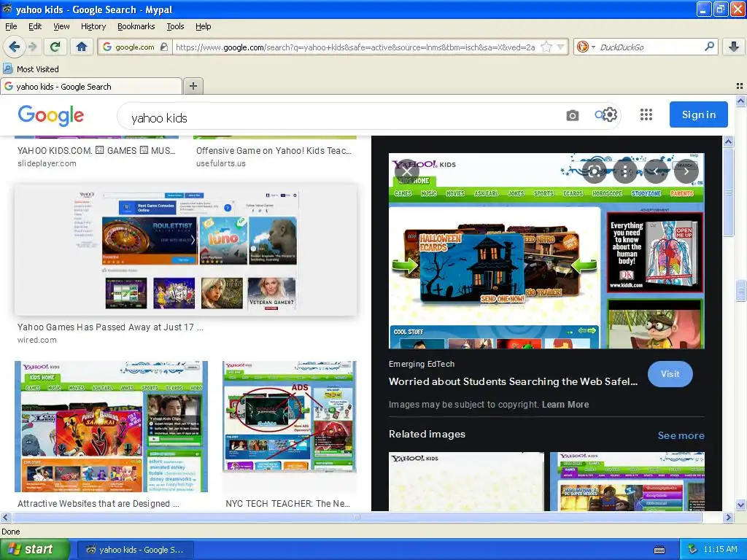Image resolution: width=747 pixels, height=560 pixels.
Task: Open three-dot more options on preview image
Action: click(625, 171)
